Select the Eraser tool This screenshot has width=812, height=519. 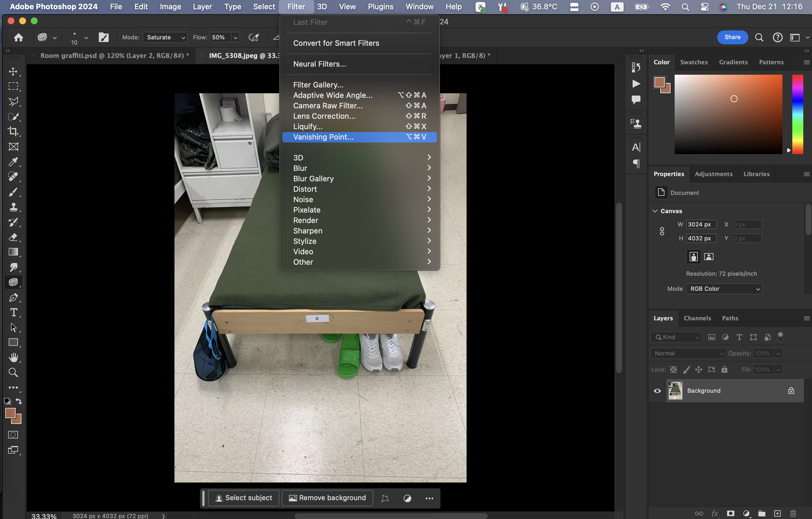[x=13, y=237]
